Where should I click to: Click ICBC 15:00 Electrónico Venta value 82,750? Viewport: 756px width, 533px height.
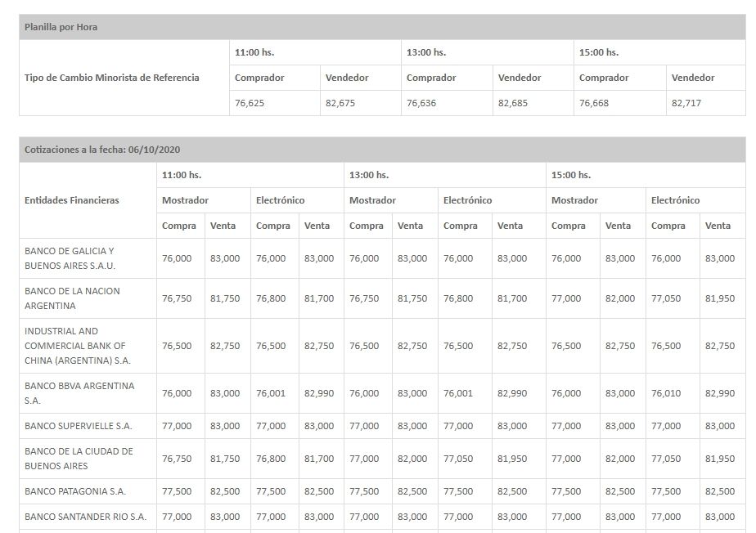click(x=720, y=346)
